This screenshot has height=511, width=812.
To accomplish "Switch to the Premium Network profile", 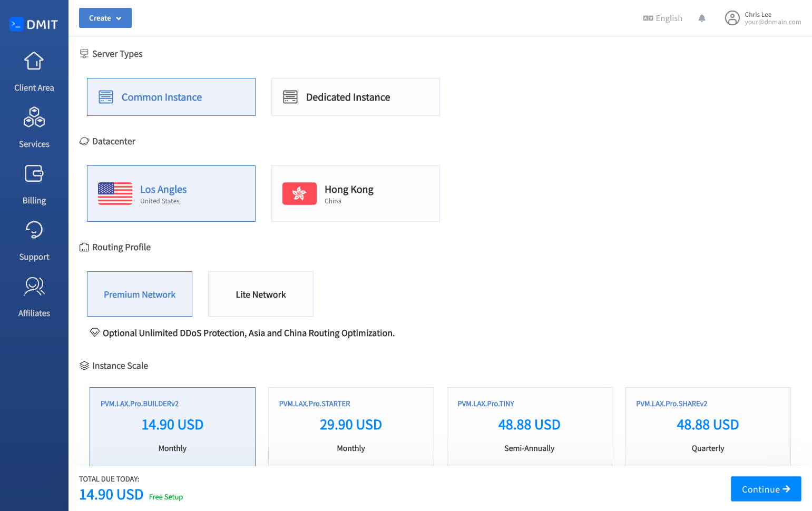I will click(140, 294).
